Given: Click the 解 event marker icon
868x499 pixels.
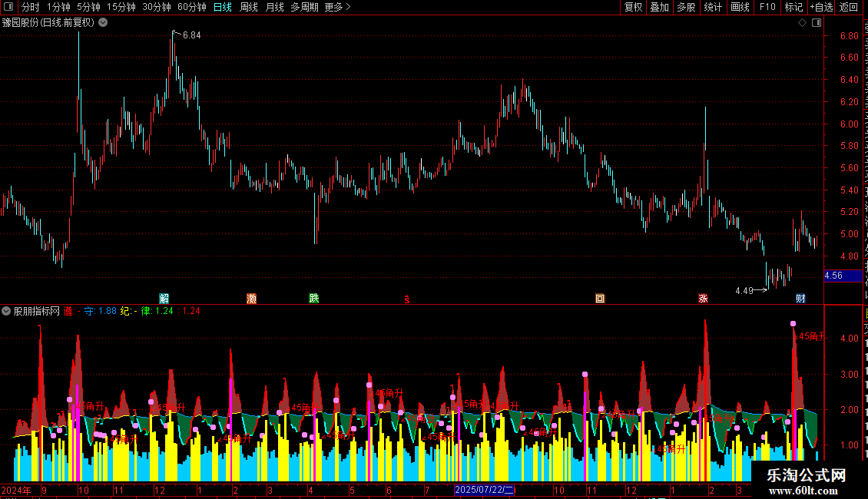Looking at the screenshot, I should (x=164, y=299).
